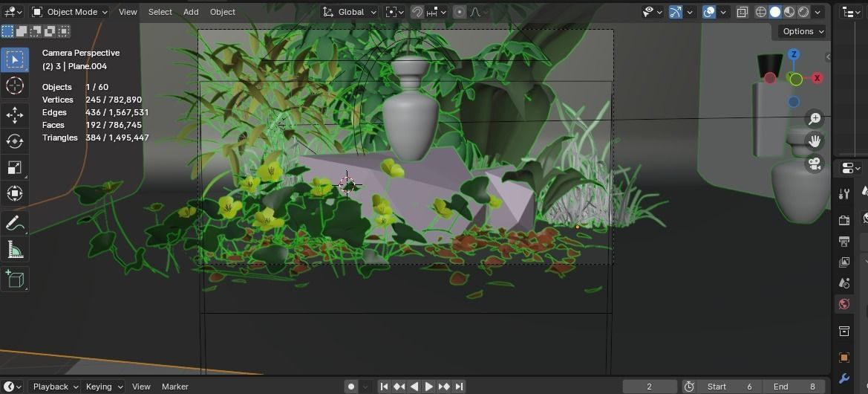868x394 pixels.
Task: Open the pivot point dropdown
Action: 395,12
